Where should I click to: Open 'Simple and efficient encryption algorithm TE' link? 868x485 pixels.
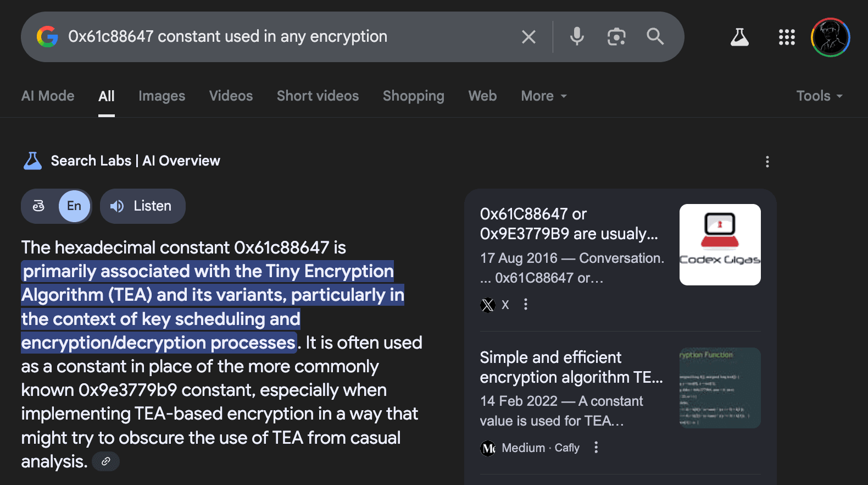point(571,367)
